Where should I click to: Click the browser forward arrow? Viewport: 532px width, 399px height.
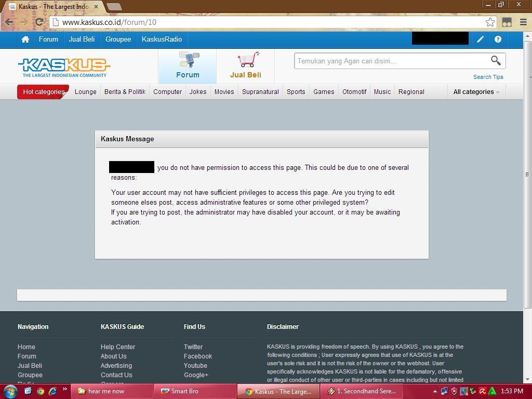pyautogui.click(x=24, y=22)
